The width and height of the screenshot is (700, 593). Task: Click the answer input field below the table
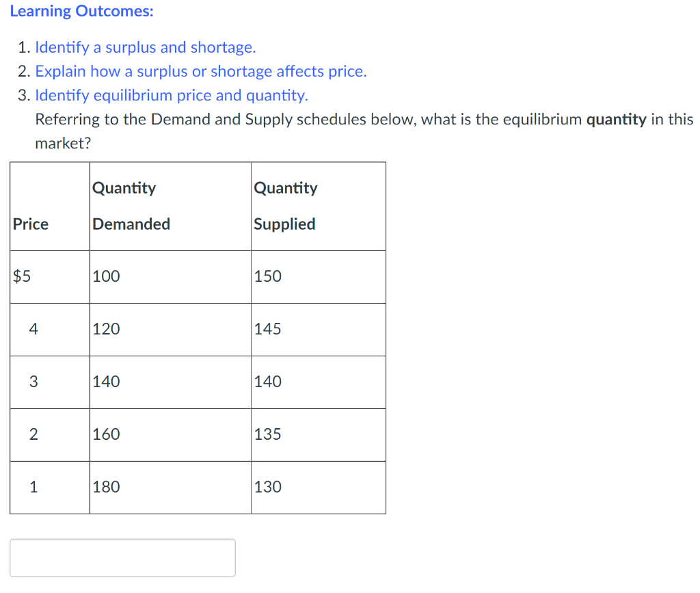coord(123,557)
